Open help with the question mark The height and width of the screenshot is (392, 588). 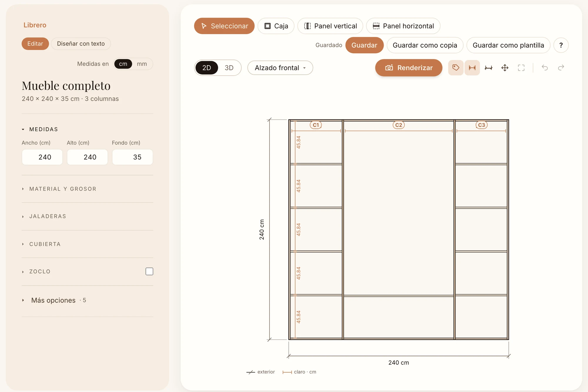coord(561,45)
